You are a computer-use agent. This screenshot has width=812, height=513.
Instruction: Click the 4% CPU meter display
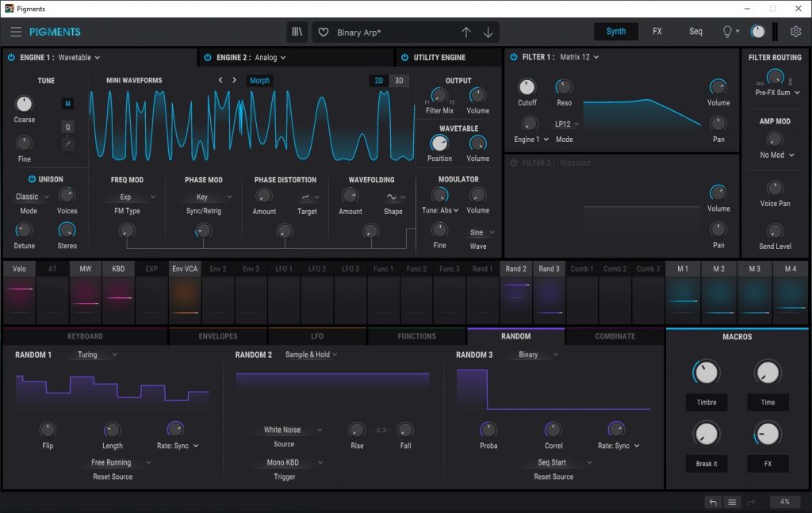[x=784, y=502]
